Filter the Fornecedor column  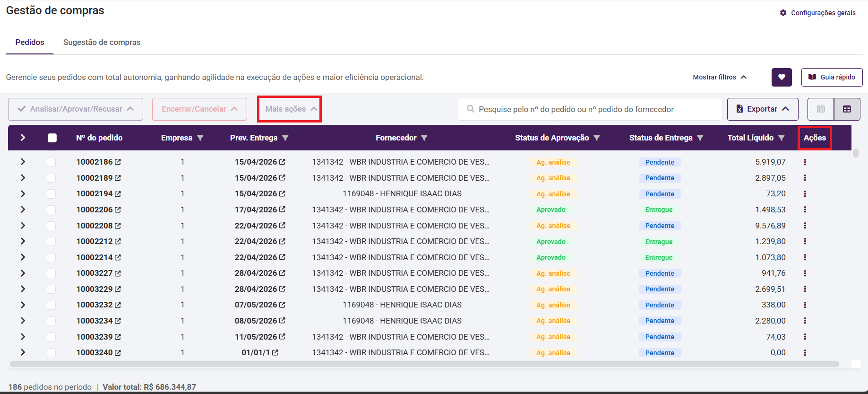(x=424, y=138)
